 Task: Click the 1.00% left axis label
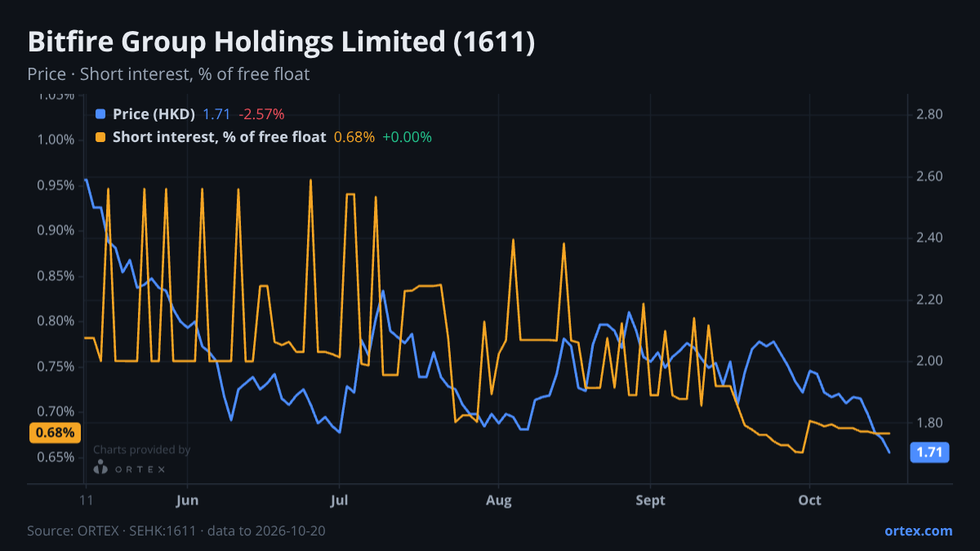pos(56,140)
